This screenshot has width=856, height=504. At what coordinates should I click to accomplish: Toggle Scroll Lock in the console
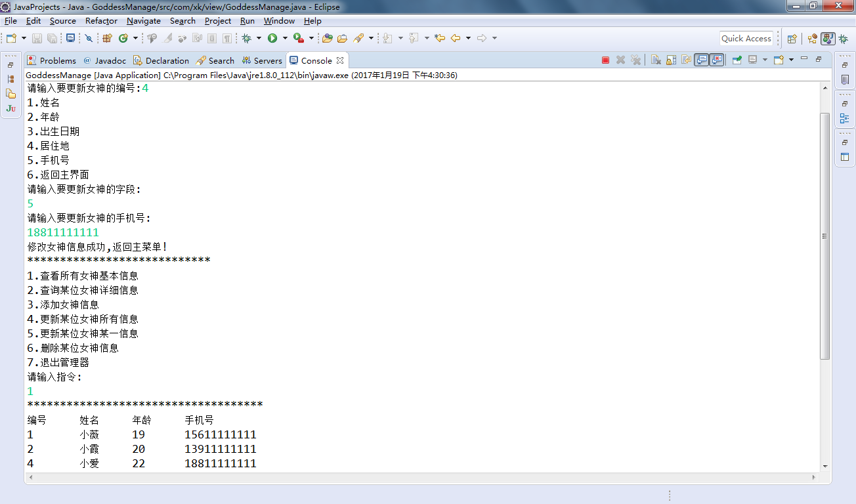(671, 60)
